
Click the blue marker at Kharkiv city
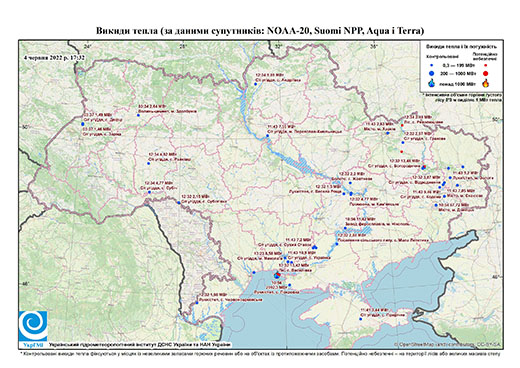click(388, 133)
